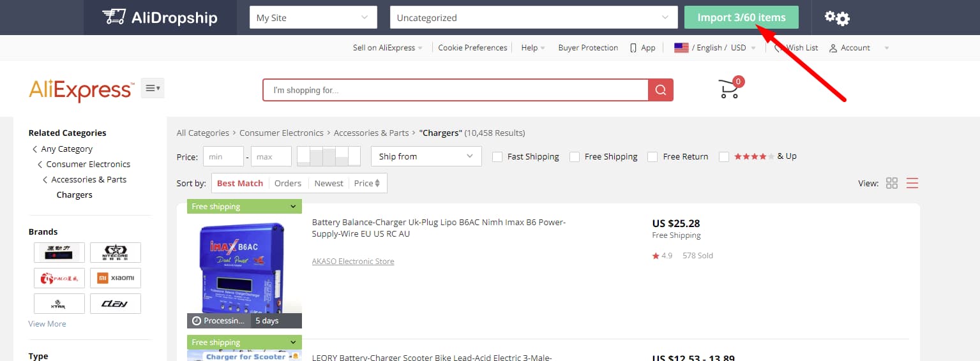This screenshot has width=980, height=361.
Task: Select the PALO brand logo
Action: coord(59,278)
